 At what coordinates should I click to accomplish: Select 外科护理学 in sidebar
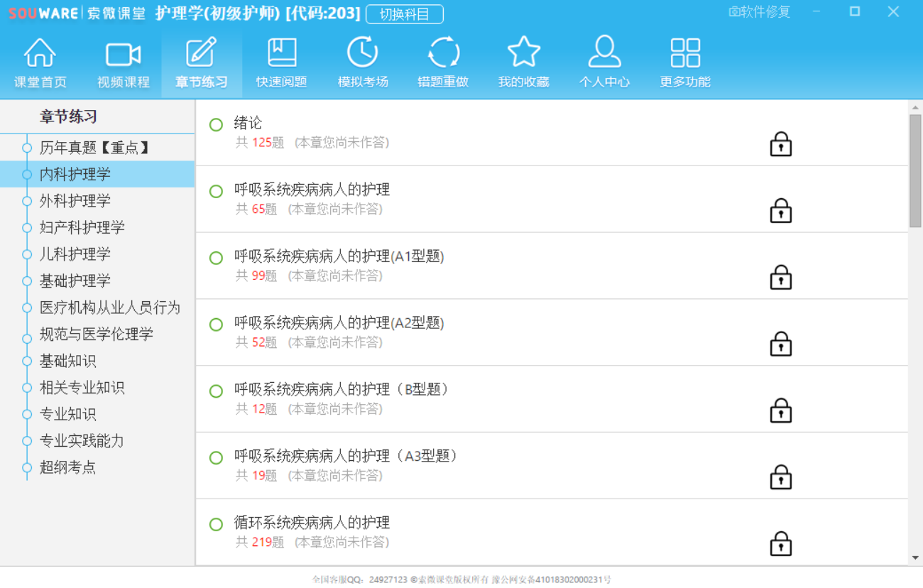[x=97, y=201]
